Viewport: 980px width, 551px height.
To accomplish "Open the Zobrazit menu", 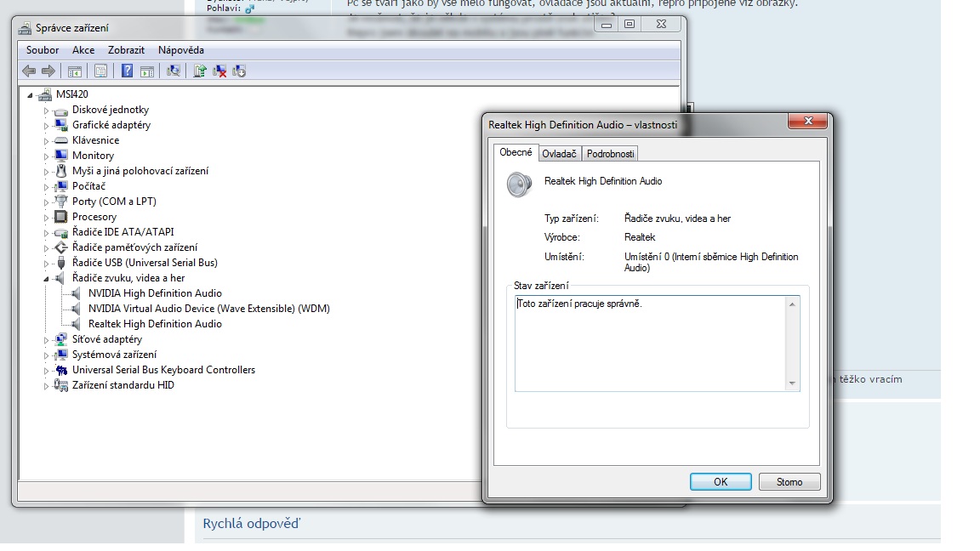I will [x=126, y=50].
